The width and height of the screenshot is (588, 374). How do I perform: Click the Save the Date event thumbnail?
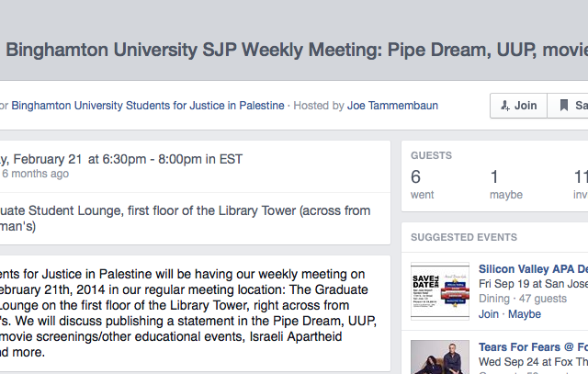(440, 291)
